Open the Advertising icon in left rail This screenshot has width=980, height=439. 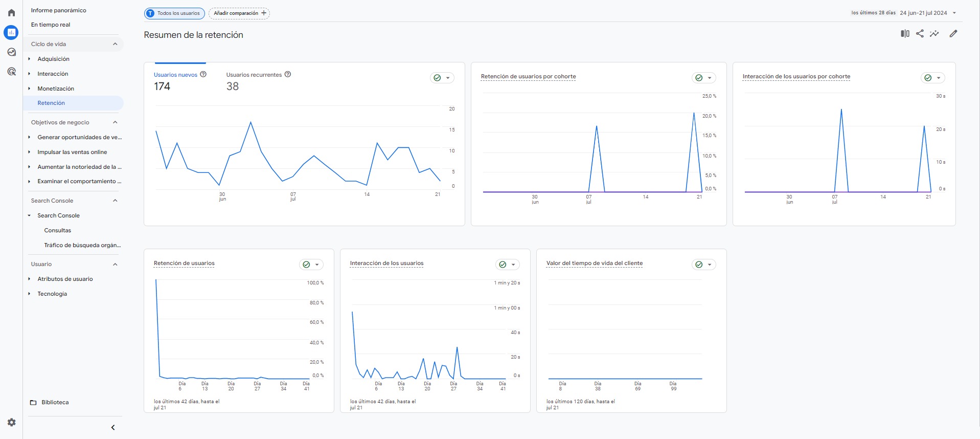(11, 72)
